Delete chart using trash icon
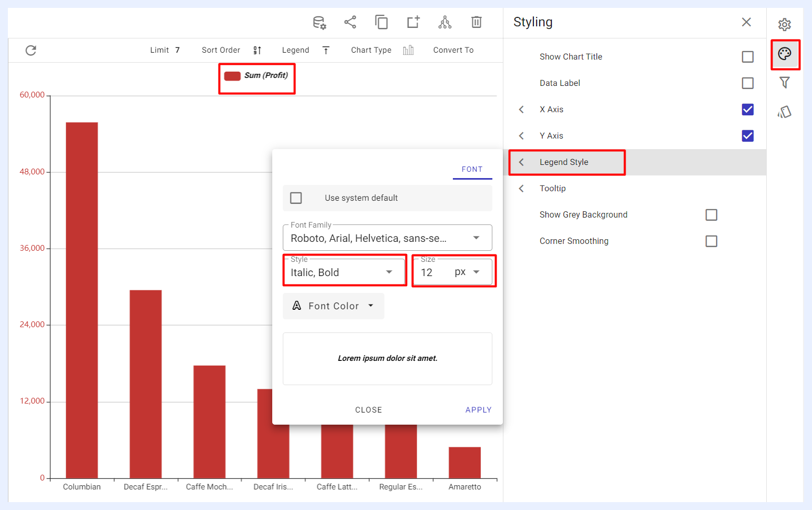The image size is (812, 510). coord(477,22)
